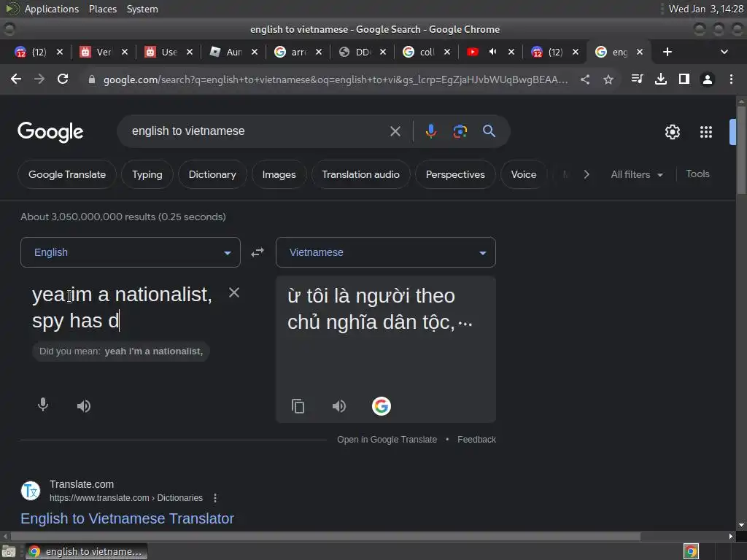Filter results by Typing chip
The width and height of the screenshot is (747, 560).
pyautogui.click(x=147, y=174)
